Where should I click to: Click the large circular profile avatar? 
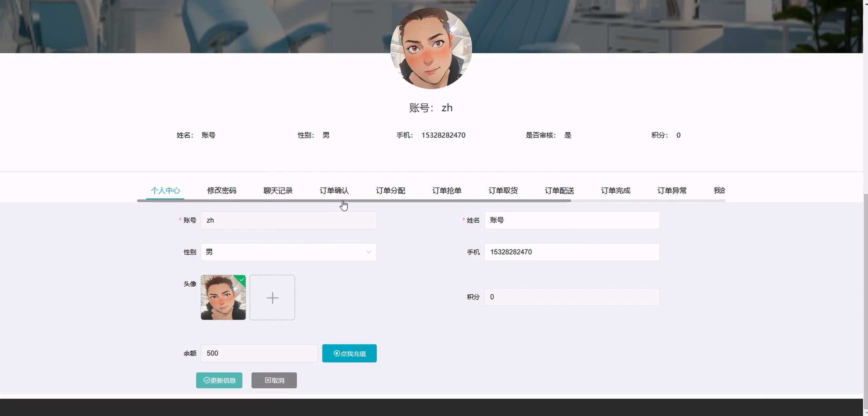pos(431,48)
